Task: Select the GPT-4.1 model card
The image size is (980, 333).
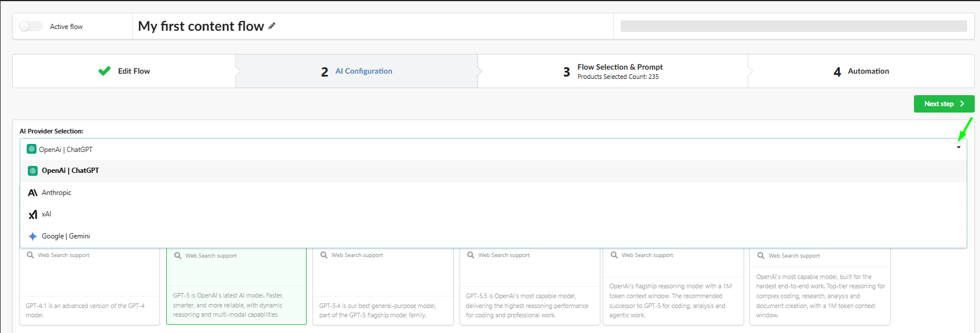Action: click(x=90, y=286)
